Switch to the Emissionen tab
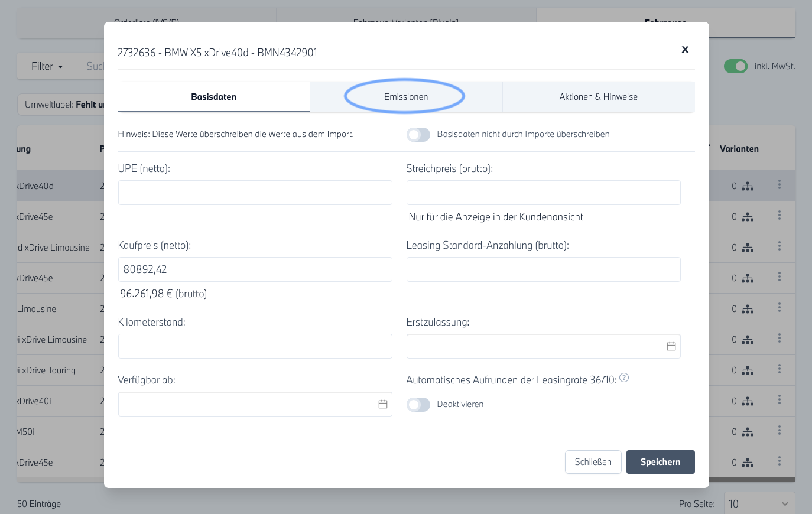Viewport: 812px width, 514px height. (406, 97)
